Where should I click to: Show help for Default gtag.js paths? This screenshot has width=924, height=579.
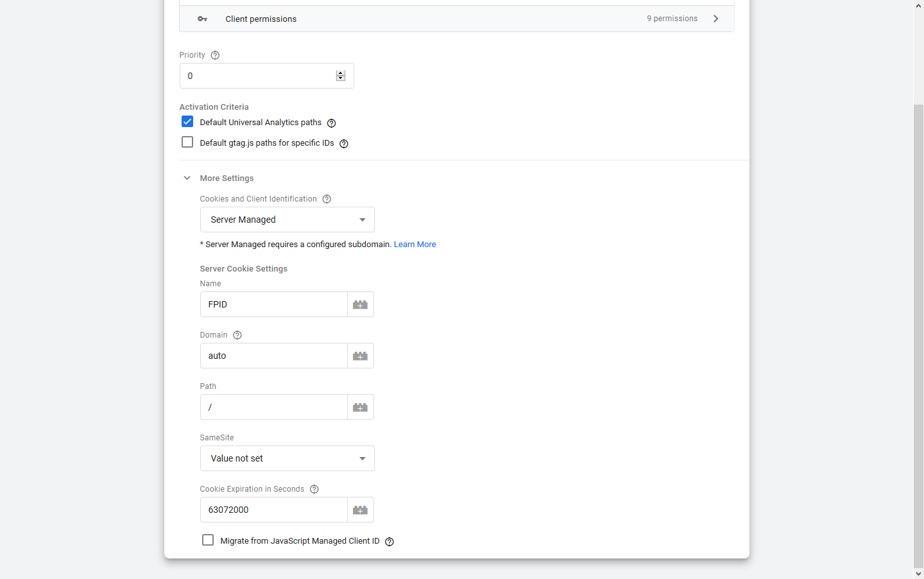pyautogui.click(x=344, y=144)
